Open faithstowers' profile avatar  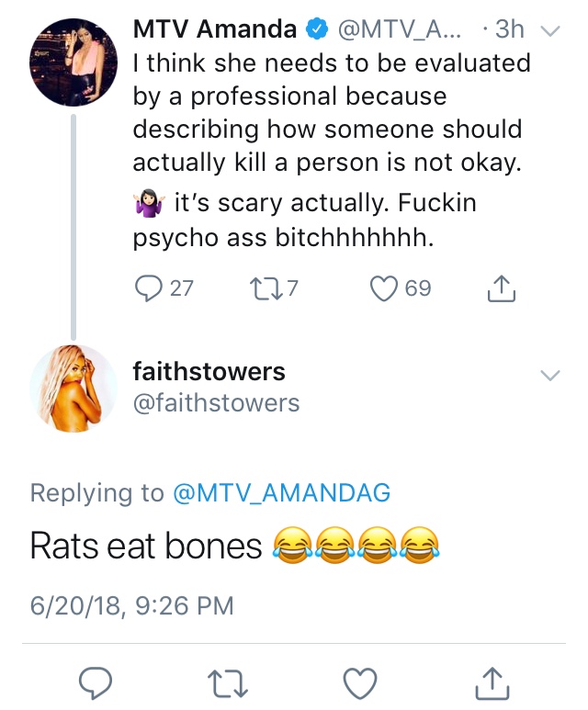tap(73, 389)
